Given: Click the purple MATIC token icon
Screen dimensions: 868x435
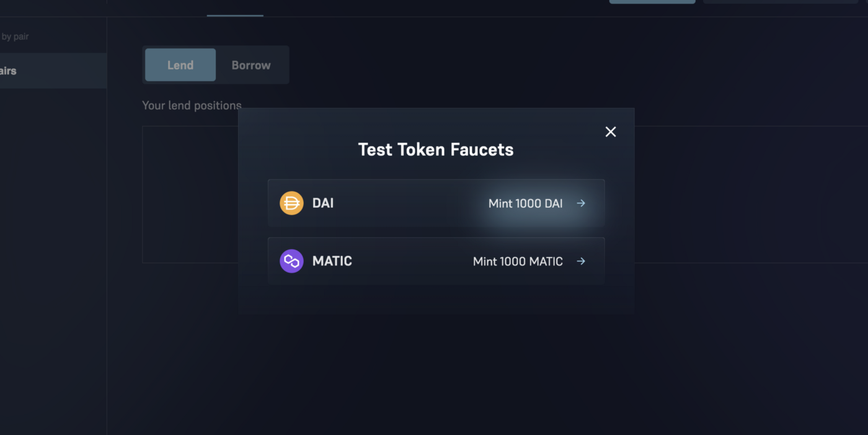Looking at the screenshot, I should pyautogui.click(x=291, y=261).
